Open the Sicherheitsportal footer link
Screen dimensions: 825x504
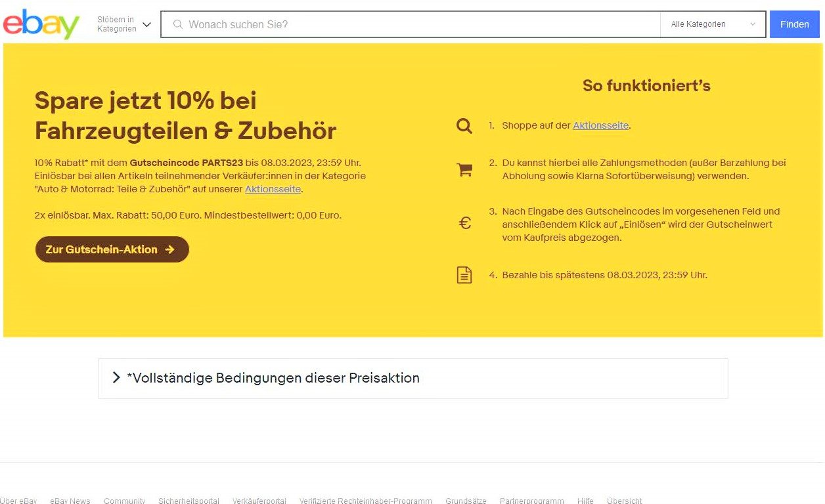[x=189, y=501]
